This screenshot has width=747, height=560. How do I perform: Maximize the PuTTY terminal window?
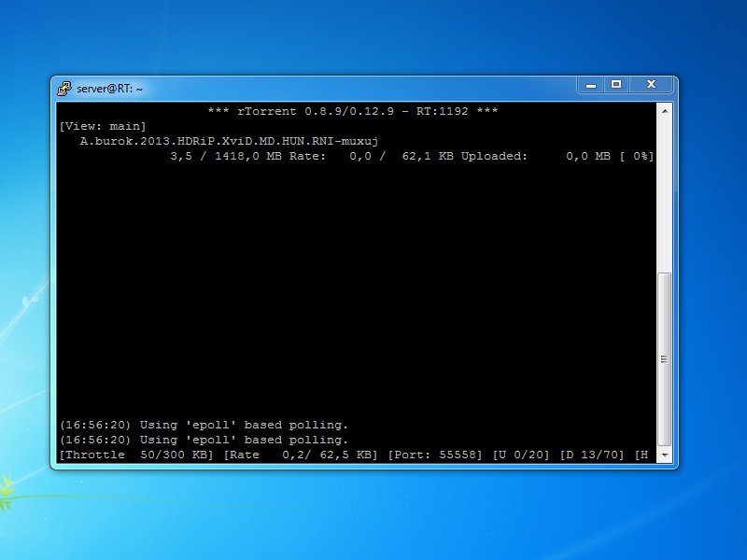tap(616, 85)
